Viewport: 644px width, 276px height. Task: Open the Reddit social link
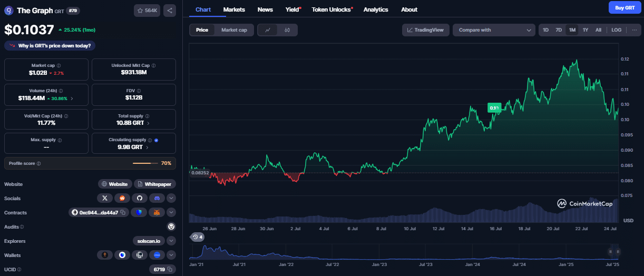coord(122,198)
